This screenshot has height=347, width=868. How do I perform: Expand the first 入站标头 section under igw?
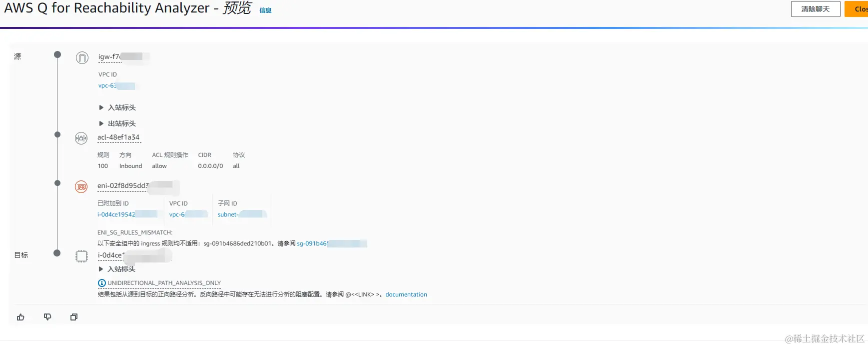pos(117,107)
